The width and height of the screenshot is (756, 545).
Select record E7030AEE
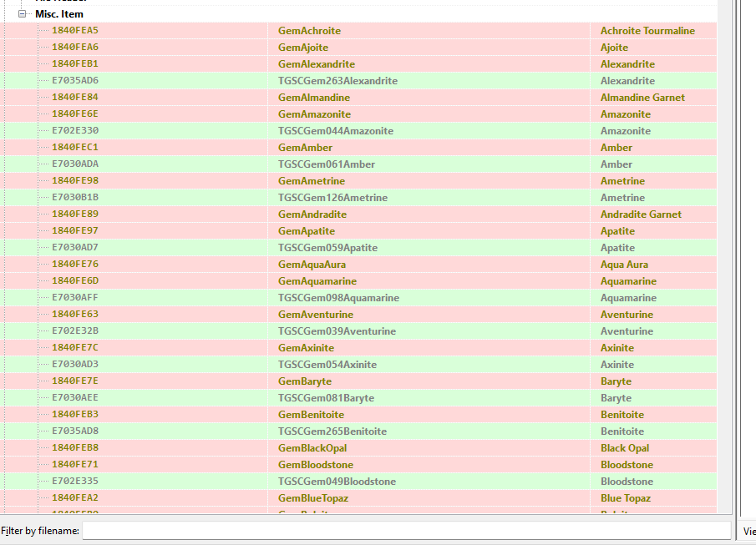click(74, 397)
